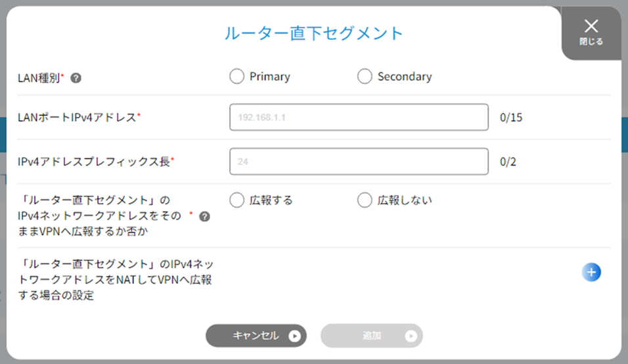628x364 pixels.
Task: Click the 追加 button
Action: [x=371, y=336]
